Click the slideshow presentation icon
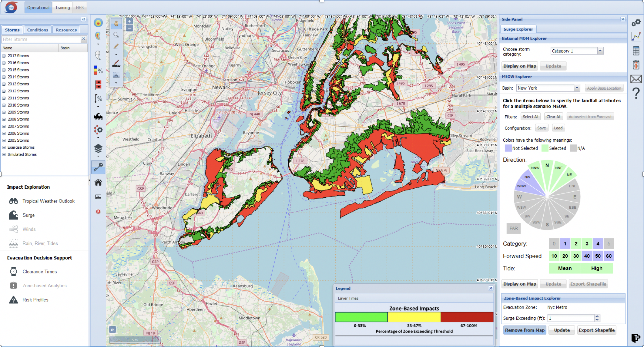 98,197
